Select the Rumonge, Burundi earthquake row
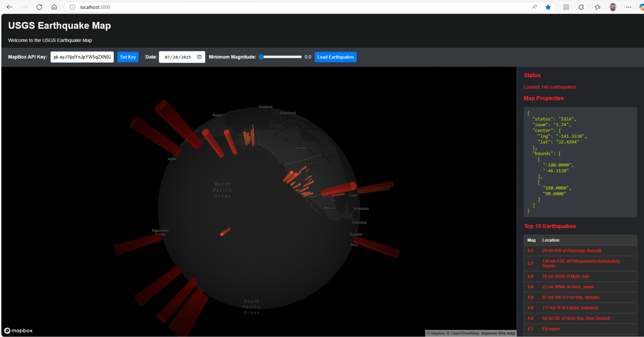This screenshot has height=337, width=644. click(x=580, y=251)
